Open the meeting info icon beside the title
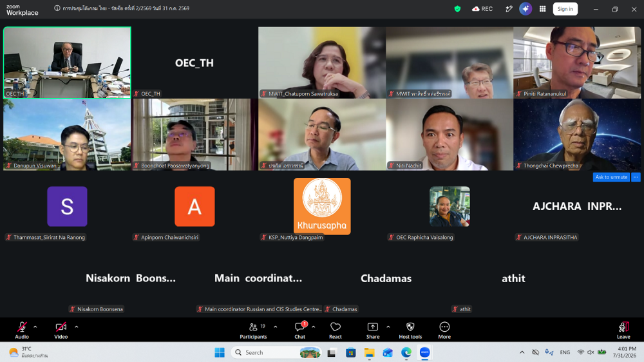This screenshot has width=644, height=362. (57, 8)
